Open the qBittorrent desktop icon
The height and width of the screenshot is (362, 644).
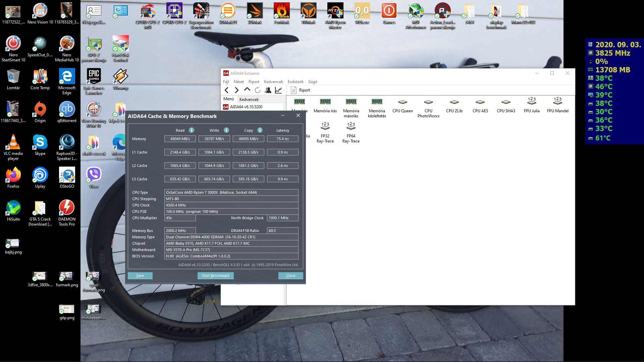click(x=67, y=112)
